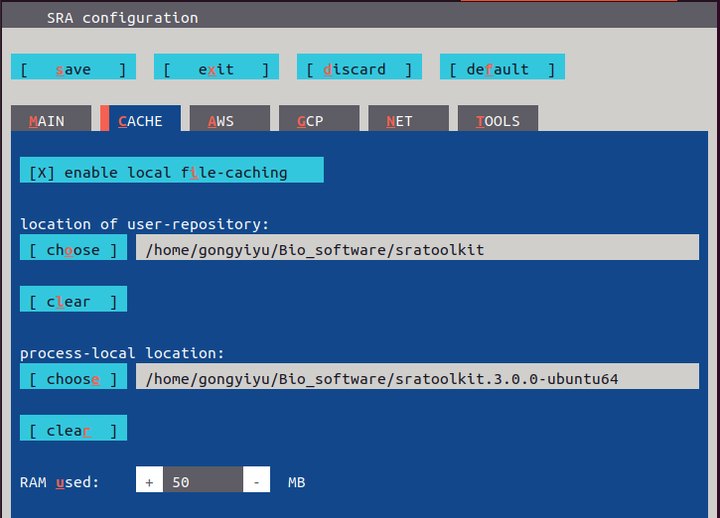720x518 pixels.
Task: Click the save button
Action: [x=73, y=68]
